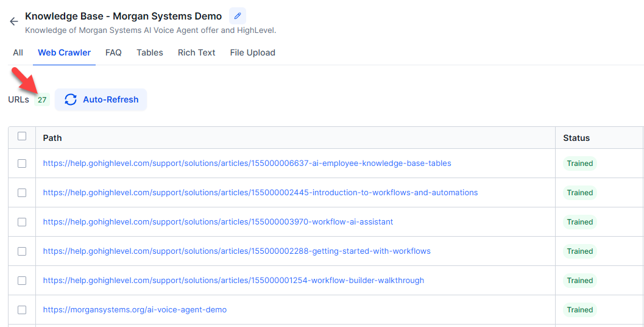Click the Knowledge Base - Morgan Systems Demo title
The width and height of the screenshot is (644, 327).
pyautogui.click(x=123, y=16)
